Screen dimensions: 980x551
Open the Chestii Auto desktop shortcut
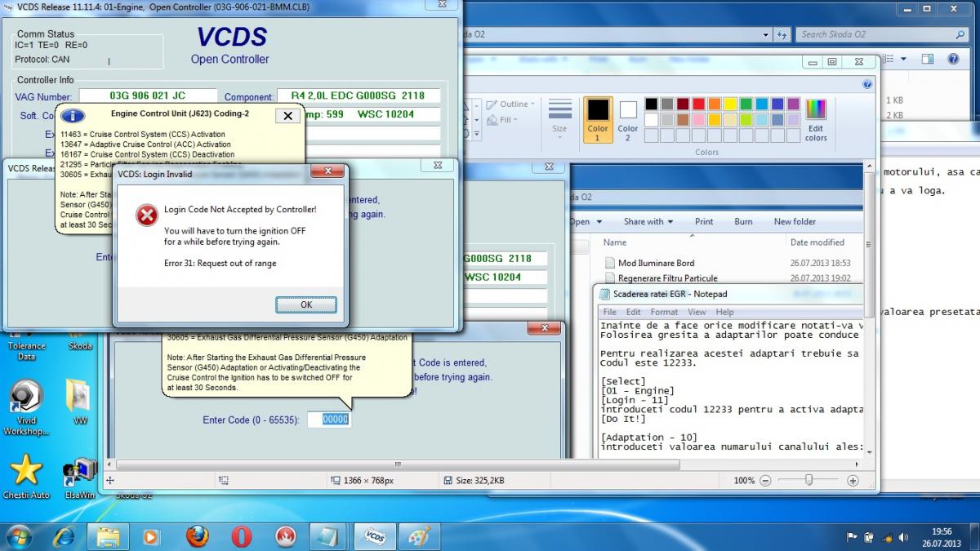point(26,477)
